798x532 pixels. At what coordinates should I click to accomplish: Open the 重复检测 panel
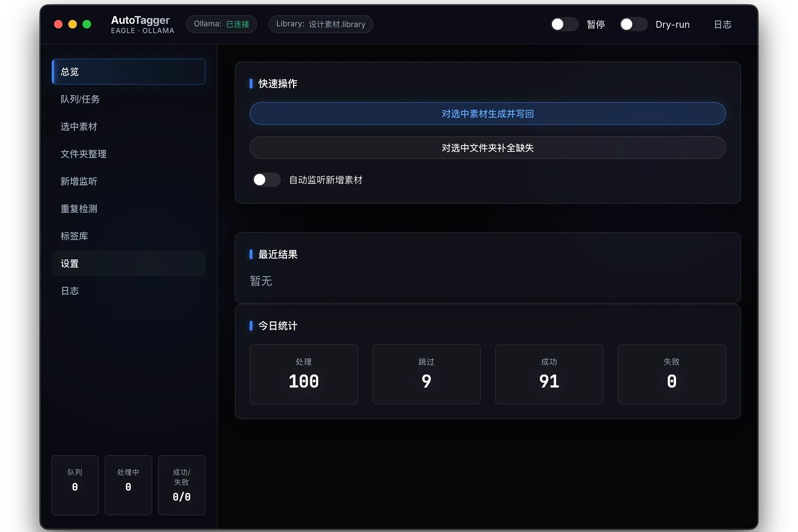click(x=79, y=209)
